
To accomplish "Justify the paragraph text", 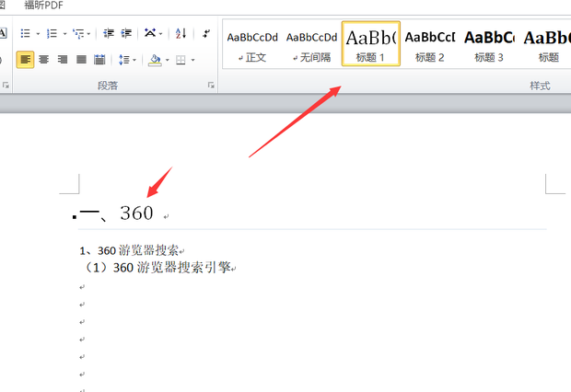I will click(x=81, y=60).
